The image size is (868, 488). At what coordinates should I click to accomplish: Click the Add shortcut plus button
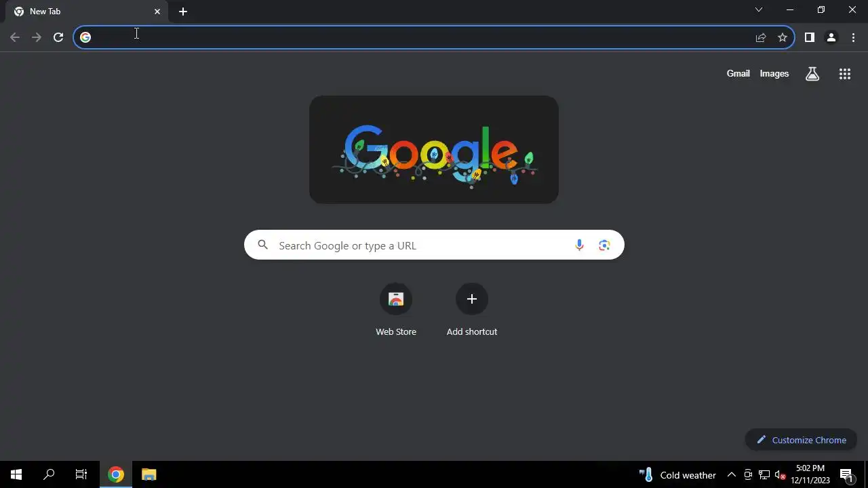tap(472, 299)
